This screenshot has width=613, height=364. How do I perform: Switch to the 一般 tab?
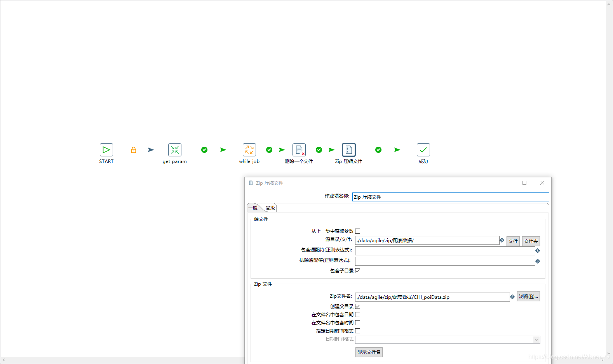(254, 208)
